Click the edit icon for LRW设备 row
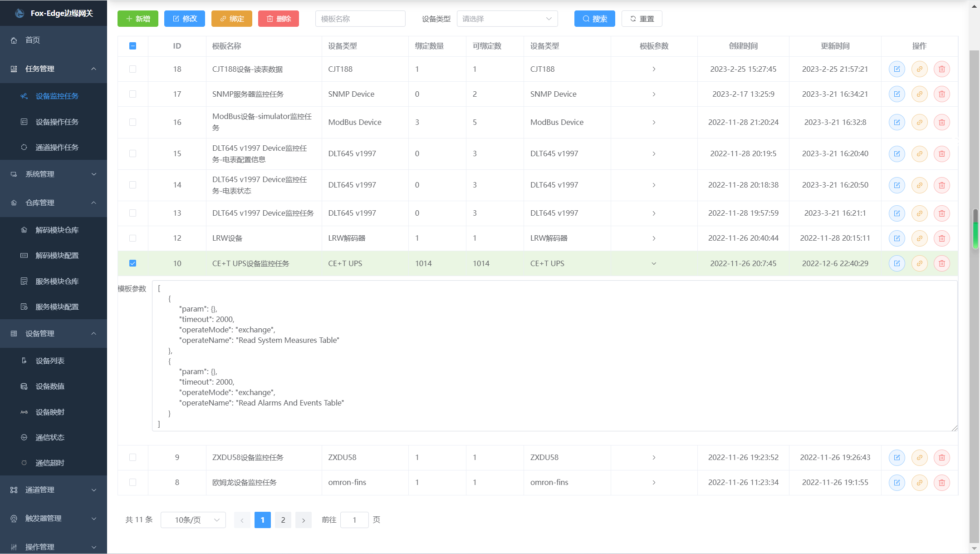 (897, 238)
